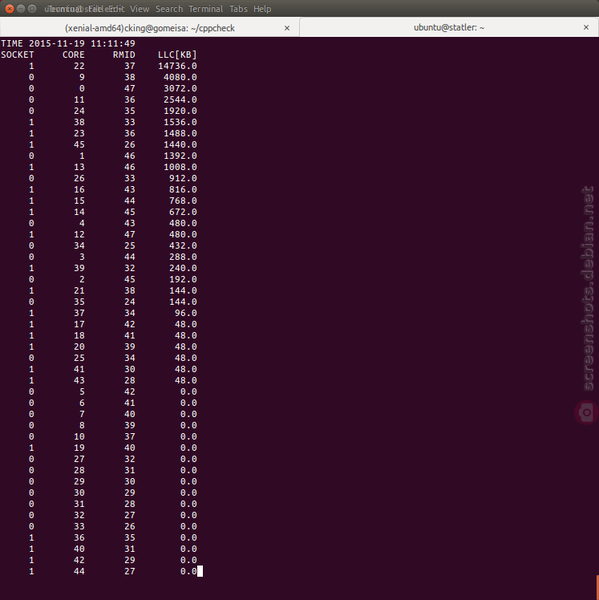This screenshot has height=600, width=599.
Task: Open the View menu
Action: pyautogui.click(x=139, y=9)
